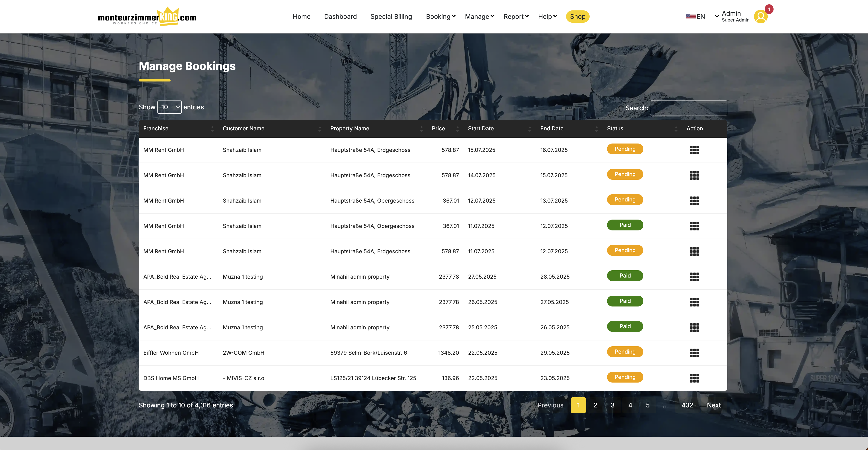868x450 pixels.
Task: Click the Paid status badge for 27.05.2025
Action: pyautogui.click(x=625, y=275)
